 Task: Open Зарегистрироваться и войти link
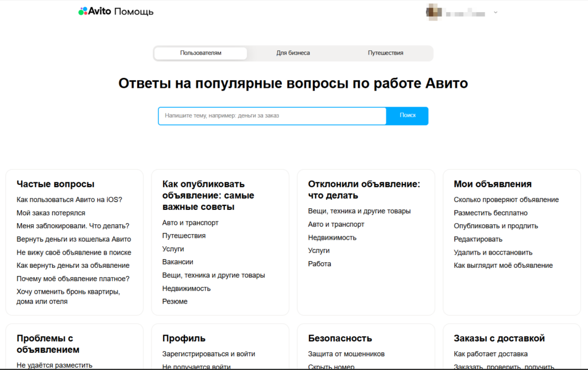tap(208, 354)
